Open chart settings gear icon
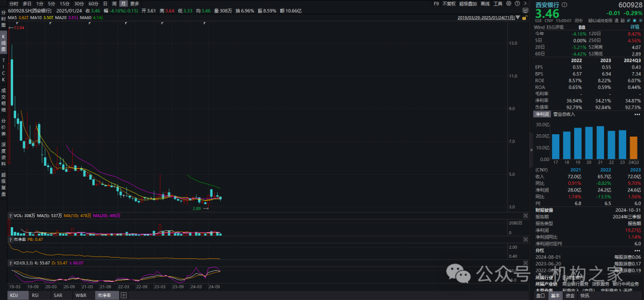Viewport: 644px width, 300px height. click(x=509, y=4)
